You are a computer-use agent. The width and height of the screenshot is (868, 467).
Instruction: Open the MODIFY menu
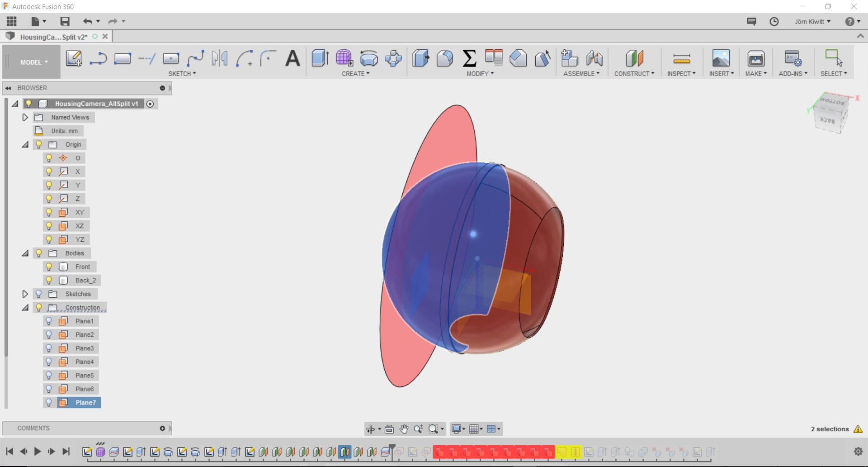[480, 73]
